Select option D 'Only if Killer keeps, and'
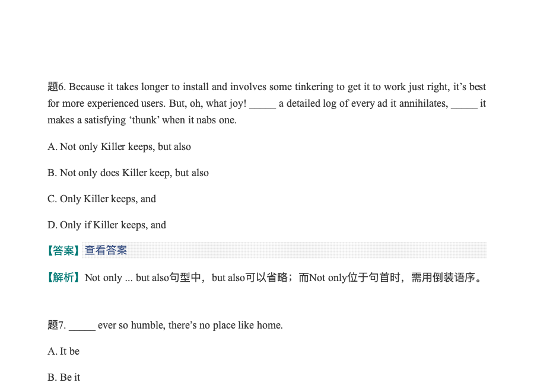This screenshot has height=392, width=534. (107, 225)
